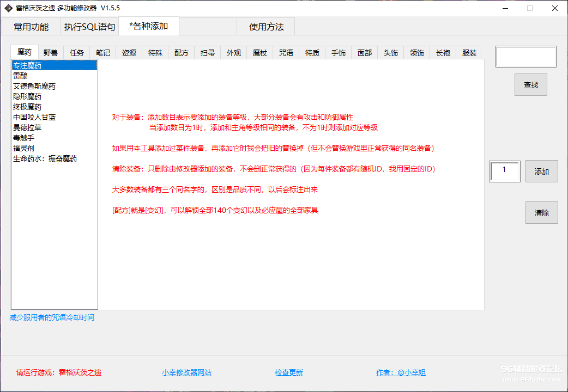
Task: Click the search text box
Action: 525,57
